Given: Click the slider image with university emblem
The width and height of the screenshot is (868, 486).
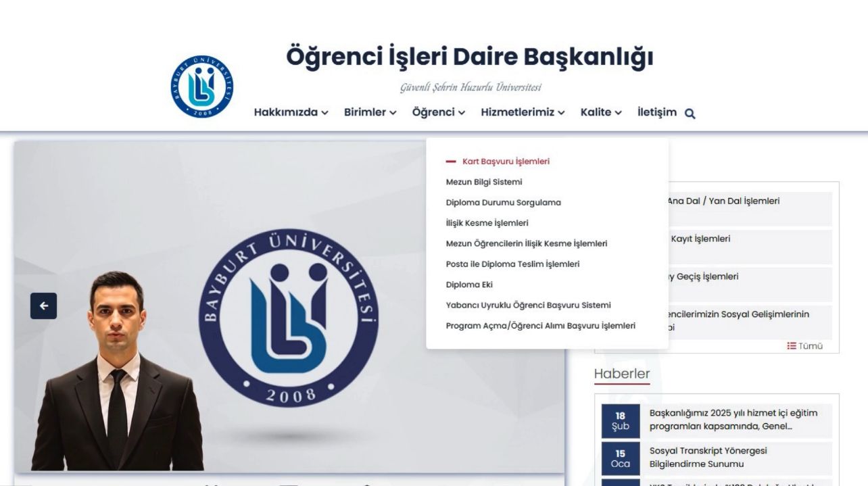Looking at the screenshot, I should coord(289,306).
